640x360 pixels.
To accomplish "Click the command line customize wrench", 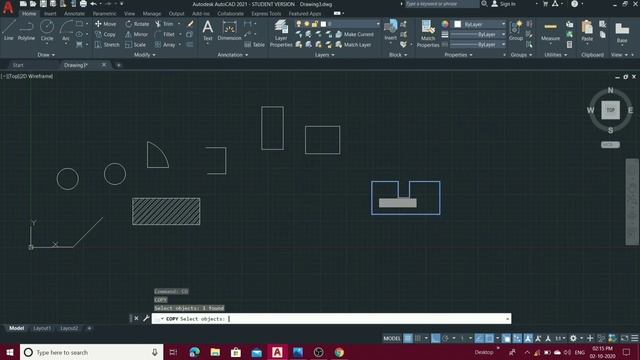I will pyautogui.click(x=146, y=318).
